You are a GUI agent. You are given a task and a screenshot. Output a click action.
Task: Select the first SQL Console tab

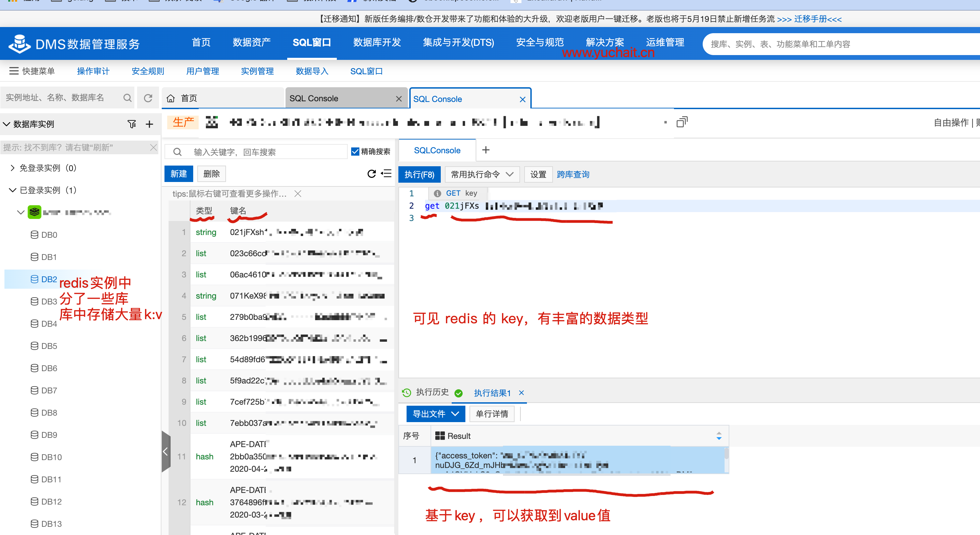click(x=314, y=99)
